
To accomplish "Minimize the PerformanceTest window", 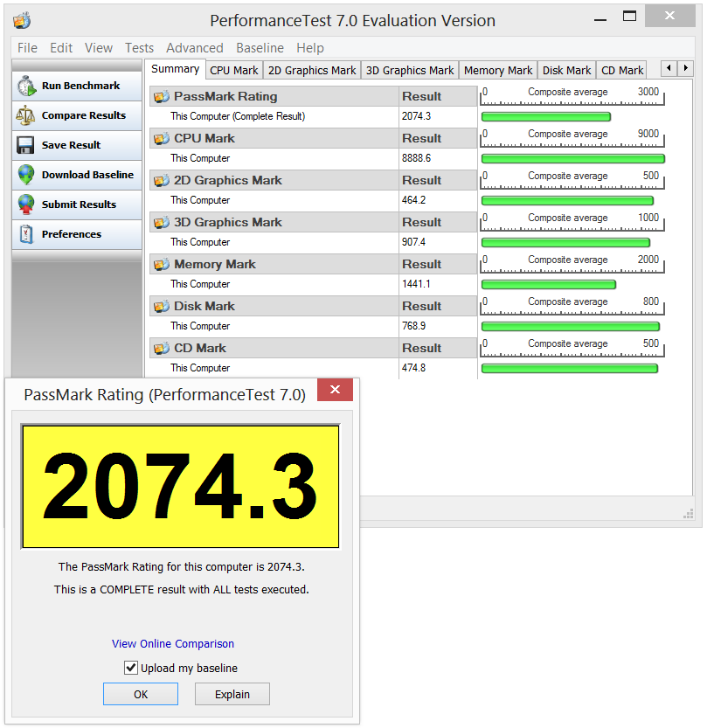I will [x=600, y=20].
